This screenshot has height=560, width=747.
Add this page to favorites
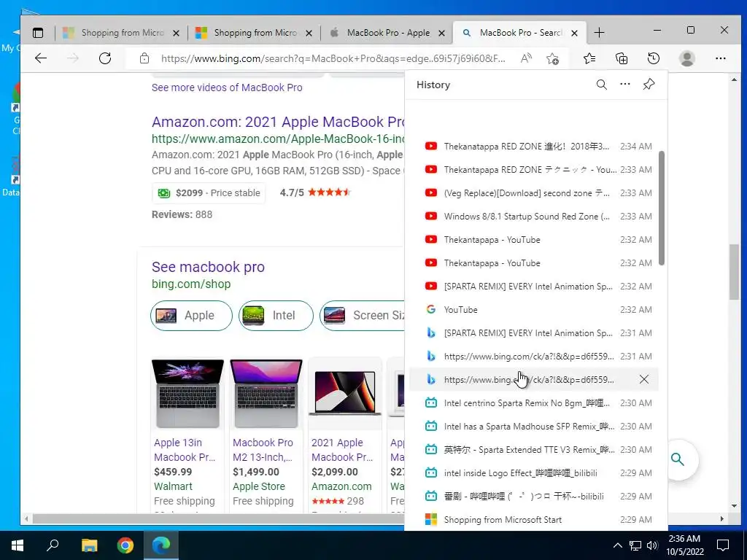point(553,58)
